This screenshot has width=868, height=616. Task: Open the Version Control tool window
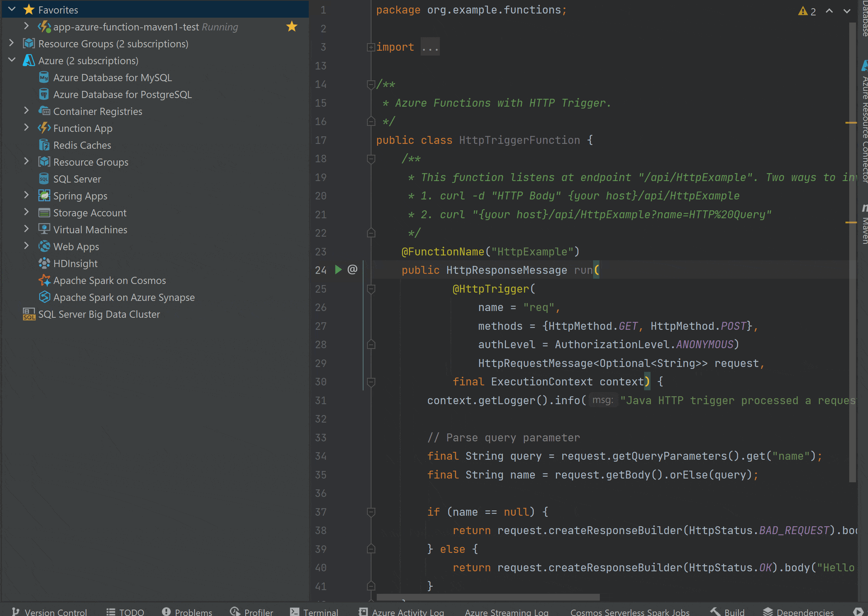[x=49, y=611]
